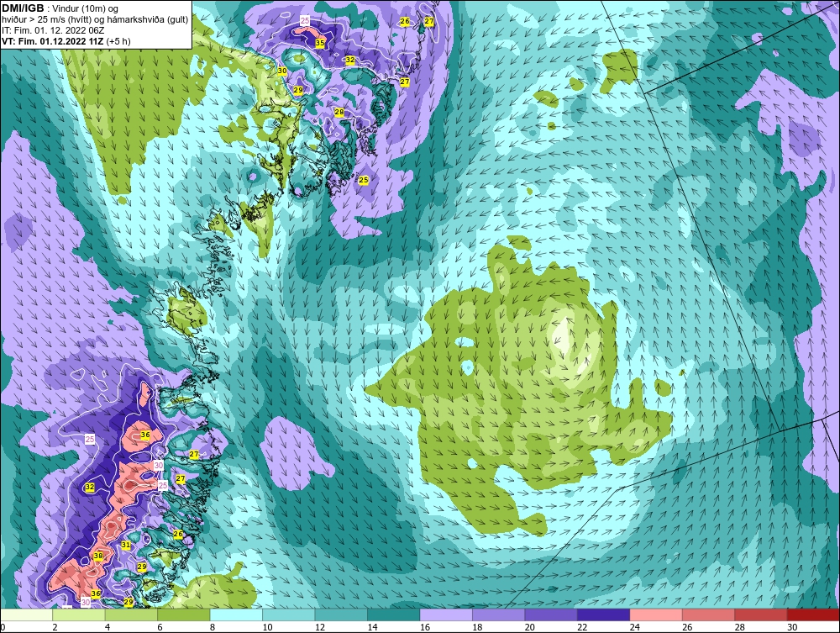840x633 pixels.
Task: Click the 6–8 m/s olive green swatch
Action: 184,615
